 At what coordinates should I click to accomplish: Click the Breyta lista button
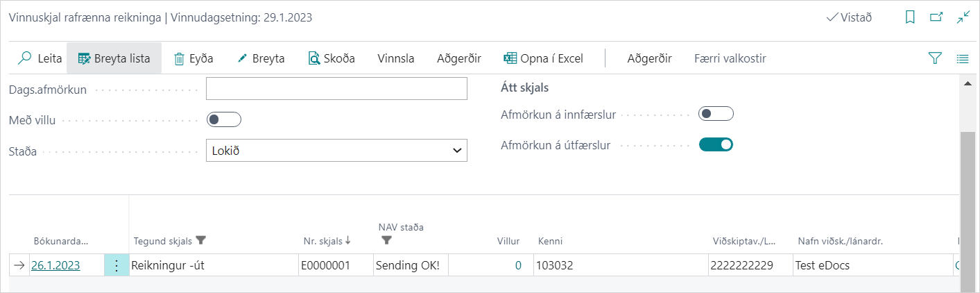coord(114,58)
